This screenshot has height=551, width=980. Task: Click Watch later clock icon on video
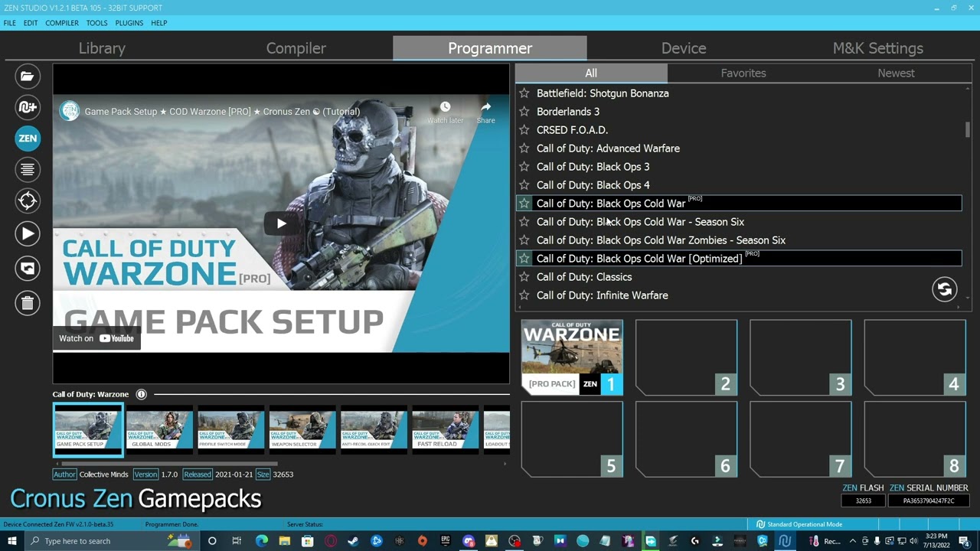[x=445, y=112]
